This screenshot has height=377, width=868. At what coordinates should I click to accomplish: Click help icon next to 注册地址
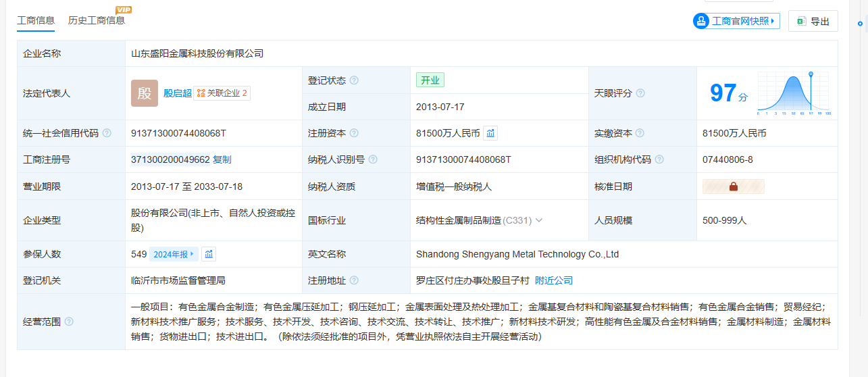coord(354,280)
